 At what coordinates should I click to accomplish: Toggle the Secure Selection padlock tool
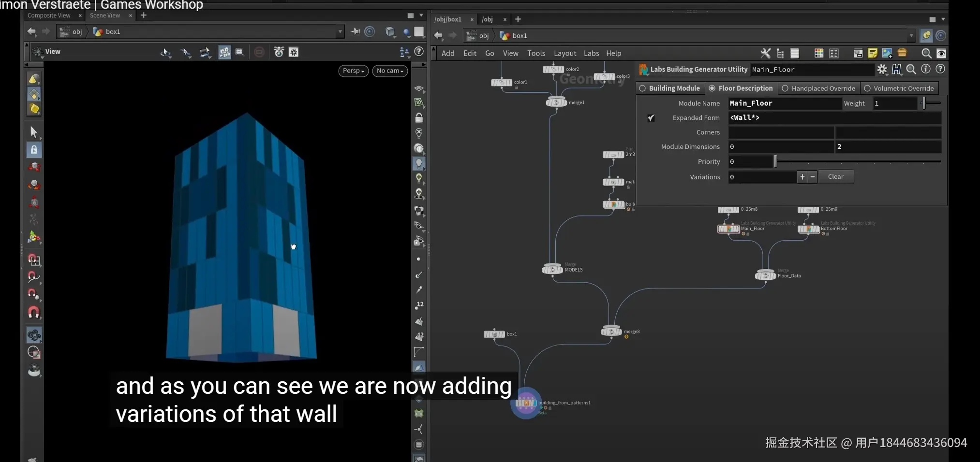coord(34,150)
